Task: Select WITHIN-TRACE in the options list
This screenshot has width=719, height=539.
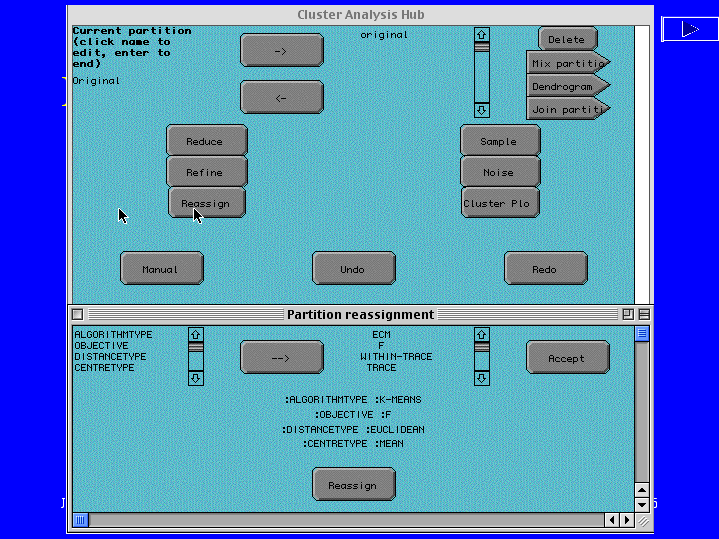Action: point(396,356)
